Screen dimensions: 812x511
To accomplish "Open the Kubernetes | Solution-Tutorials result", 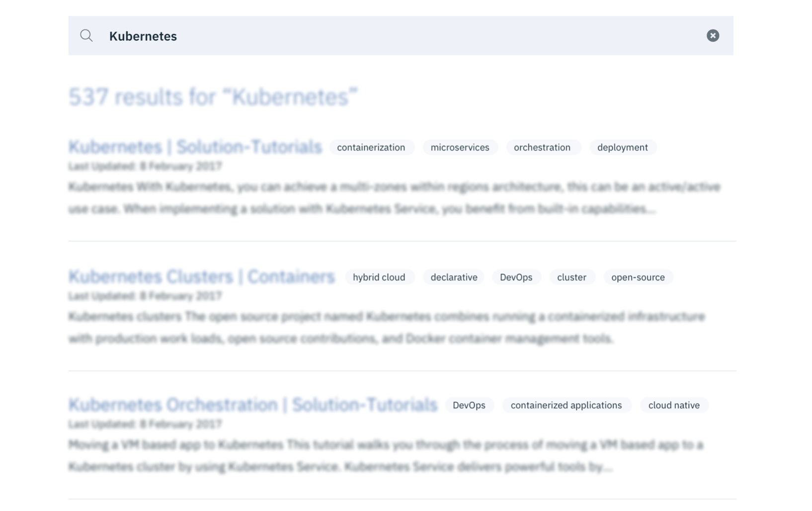I will click(195, 147).
